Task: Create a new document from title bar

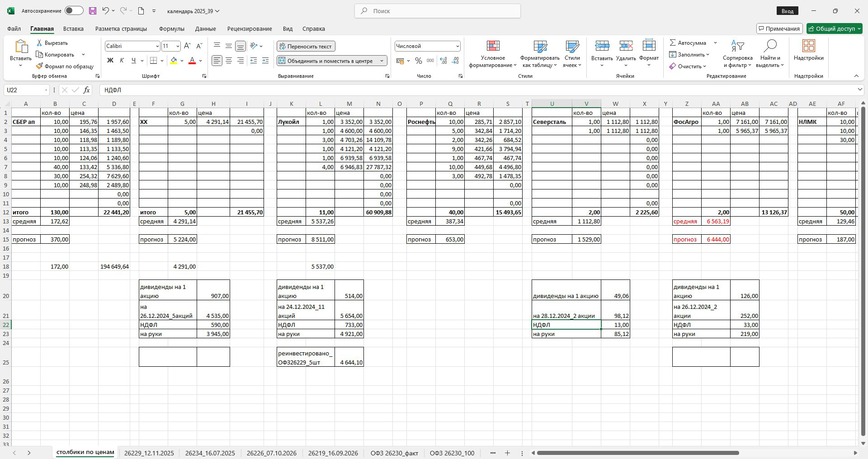Action: pos(141,11)
